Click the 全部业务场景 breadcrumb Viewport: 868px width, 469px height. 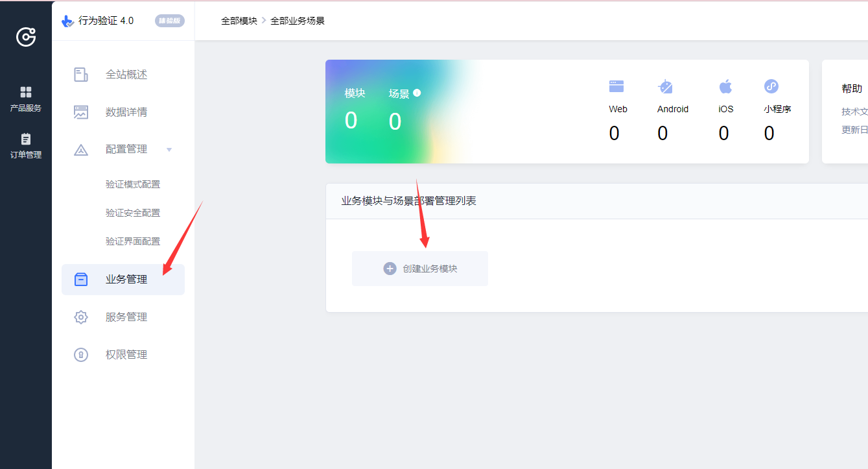[x=298, y=21]
